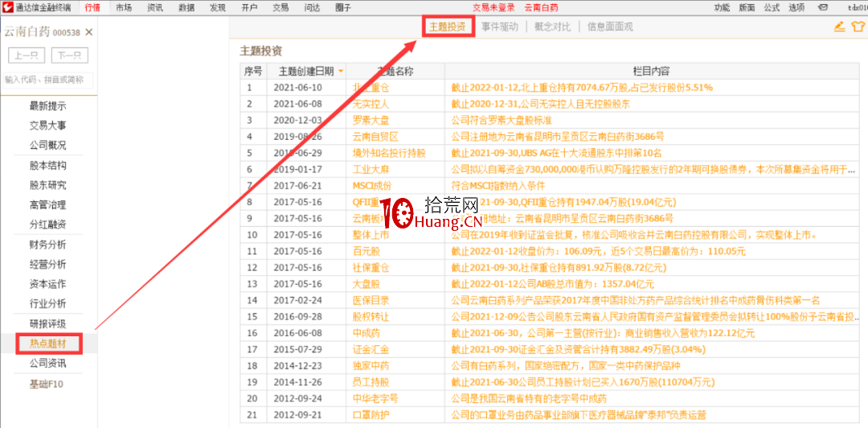The width and height of the screenshot is (868, 428).
Task: Open the 交易 menu
Action: tap(280, 8)
